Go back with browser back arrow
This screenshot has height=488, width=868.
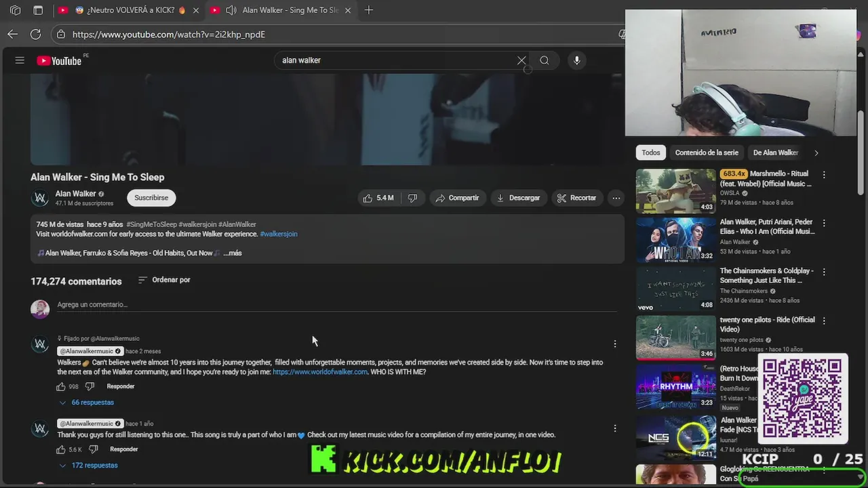[x=13, y=34]
